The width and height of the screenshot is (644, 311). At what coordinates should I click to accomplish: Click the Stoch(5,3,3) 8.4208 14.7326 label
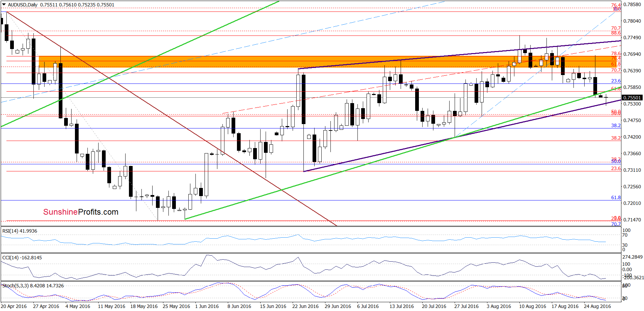[33, 286]
